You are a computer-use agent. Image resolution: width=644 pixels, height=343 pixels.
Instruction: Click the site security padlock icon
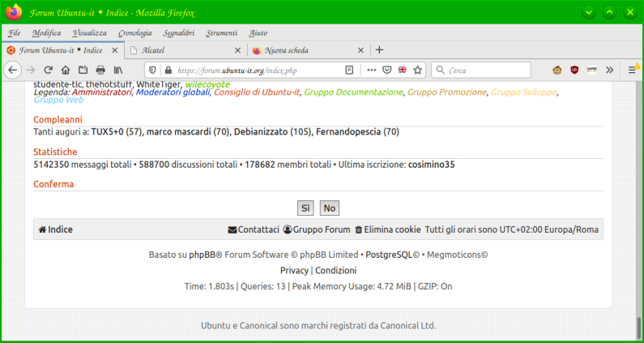pos(168,71)
